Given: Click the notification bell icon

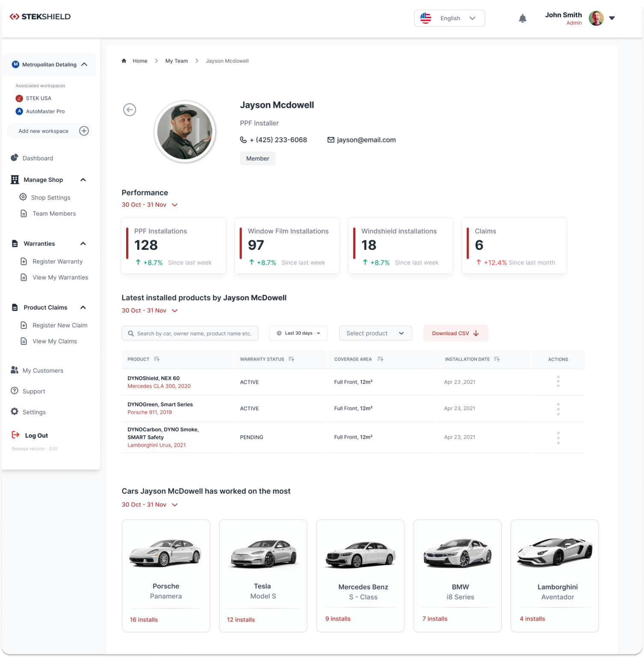Looking at the screenshot, I should 522,18.
